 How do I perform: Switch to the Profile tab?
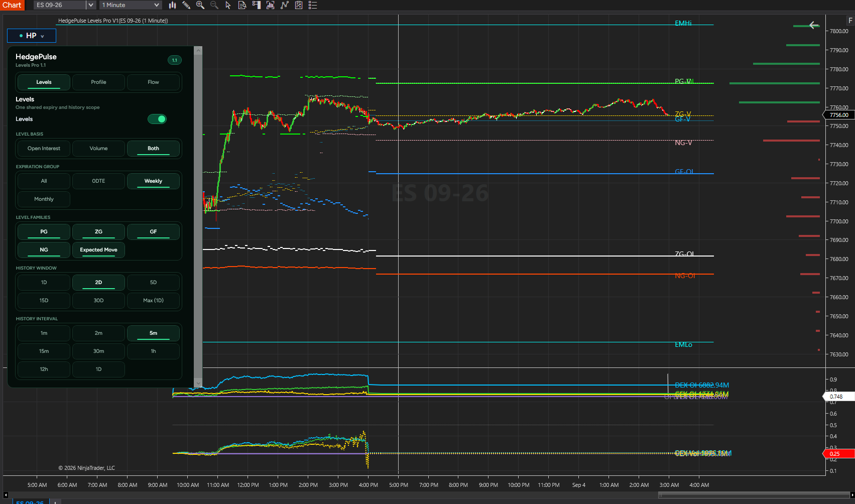point(98,82)
